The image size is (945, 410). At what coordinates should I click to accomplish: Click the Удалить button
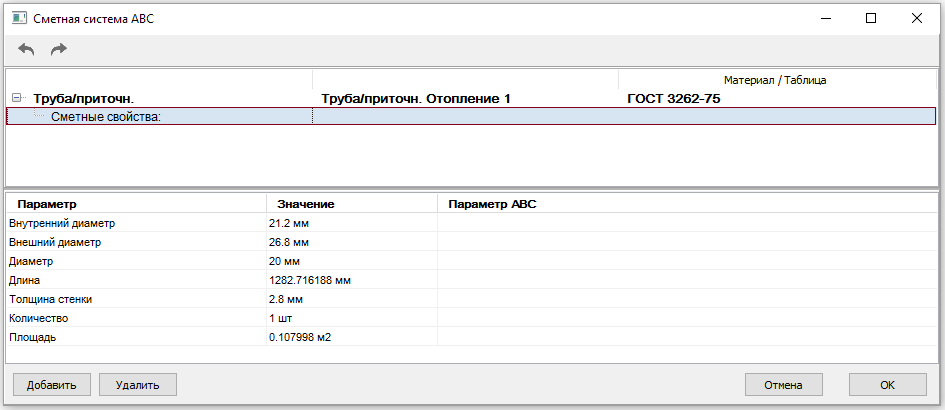(x=137, y=385)
